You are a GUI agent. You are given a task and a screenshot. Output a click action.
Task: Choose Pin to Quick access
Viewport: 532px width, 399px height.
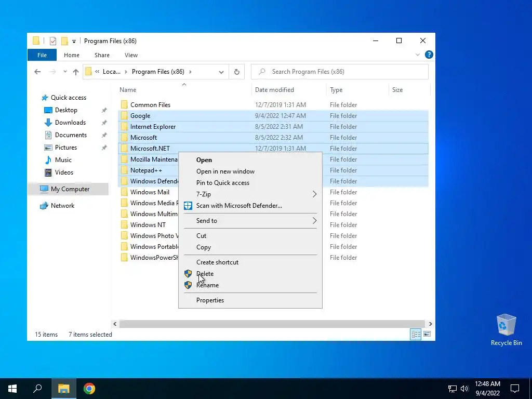coord(250,182)
